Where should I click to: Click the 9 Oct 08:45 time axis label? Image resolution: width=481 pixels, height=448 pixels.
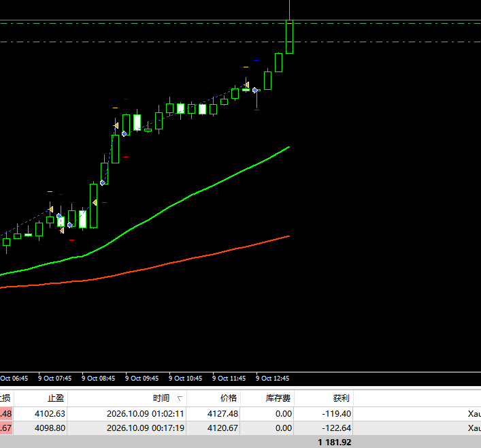click(98, 379)
